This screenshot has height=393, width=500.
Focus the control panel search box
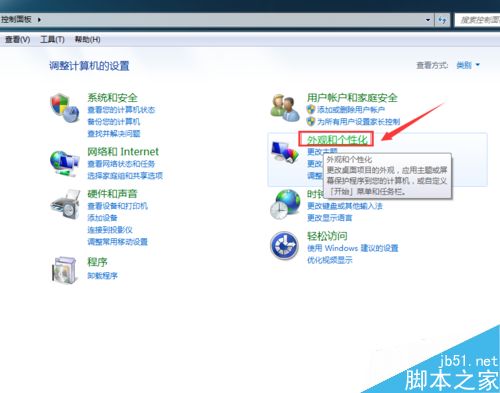coord(478,20)
